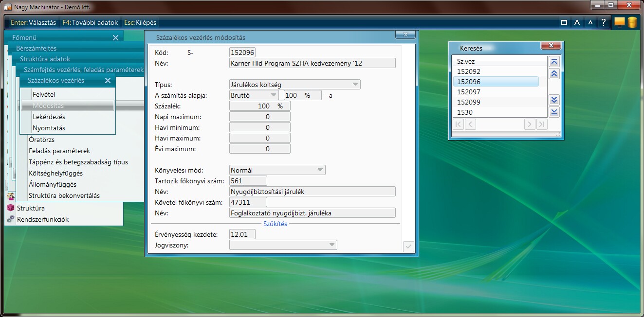Jump to first record in Keresés list

554,62
